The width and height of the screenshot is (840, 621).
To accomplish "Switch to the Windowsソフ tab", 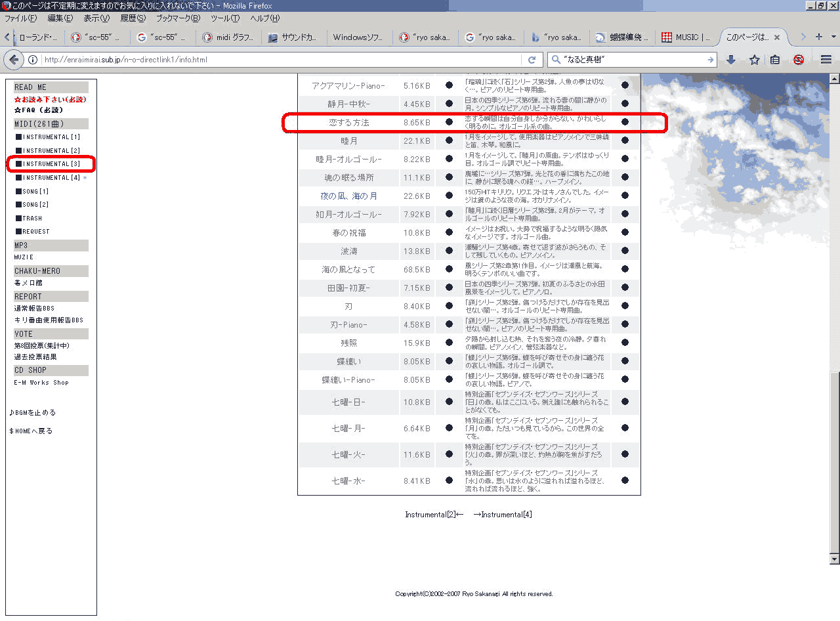I will [x=359, y=37].
